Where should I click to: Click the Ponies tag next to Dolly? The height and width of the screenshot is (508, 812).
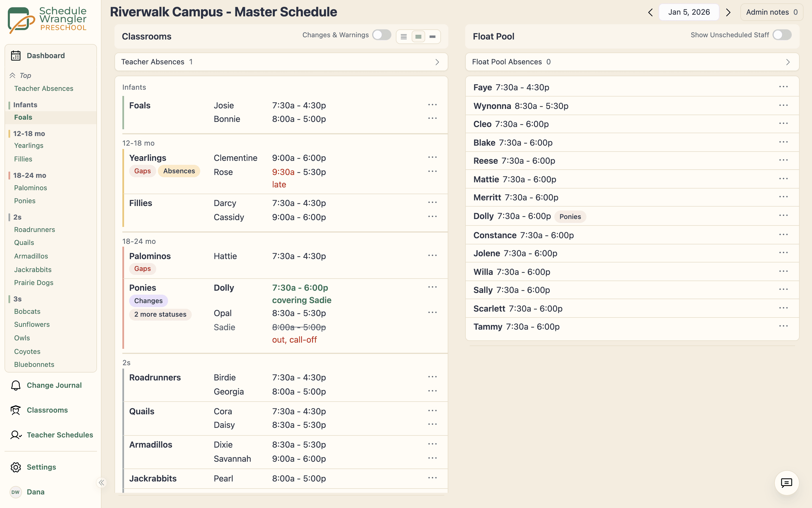570,217
